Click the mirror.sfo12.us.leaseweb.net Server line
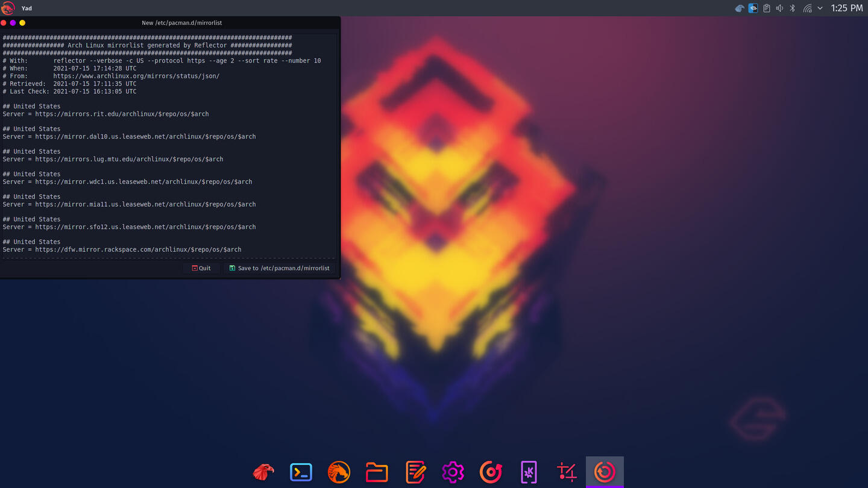 [129, 227]
